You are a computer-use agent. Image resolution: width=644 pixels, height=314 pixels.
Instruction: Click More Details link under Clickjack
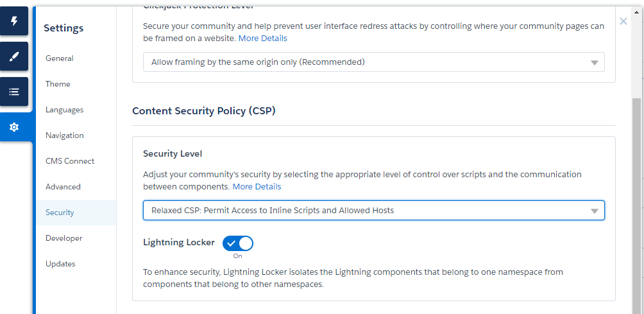262,39
